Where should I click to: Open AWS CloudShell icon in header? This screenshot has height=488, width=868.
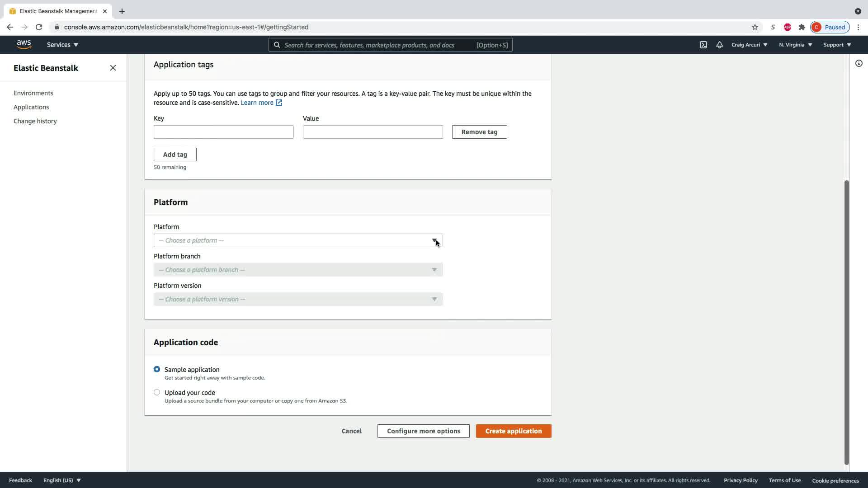coord(703,45)
